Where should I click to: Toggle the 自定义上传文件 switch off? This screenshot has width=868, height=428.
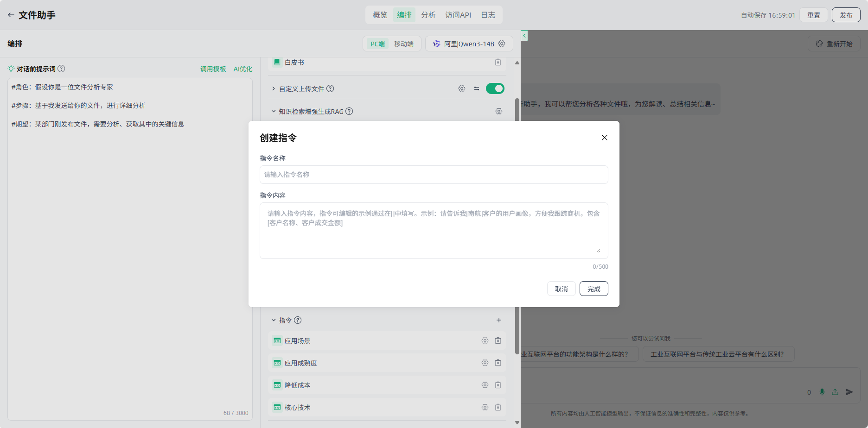pyautogui.click(x=495, y=88)
